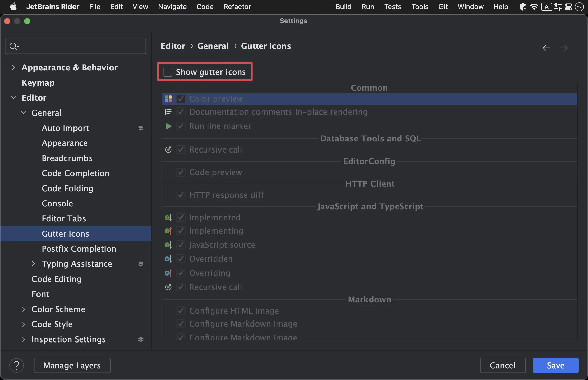
Task: Toggle the HTTP response diff checkbox
Action: click(x=181, y=195)
